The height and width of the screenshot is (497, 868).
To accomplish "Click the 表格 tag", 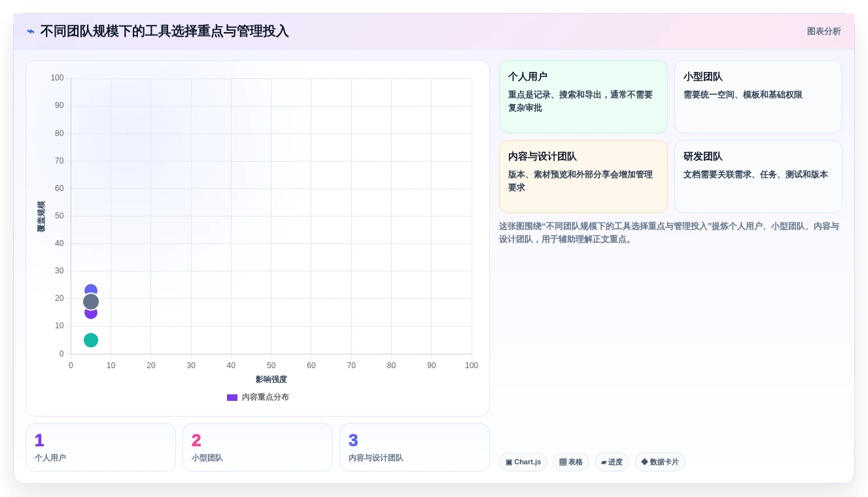I will (571, 462).
